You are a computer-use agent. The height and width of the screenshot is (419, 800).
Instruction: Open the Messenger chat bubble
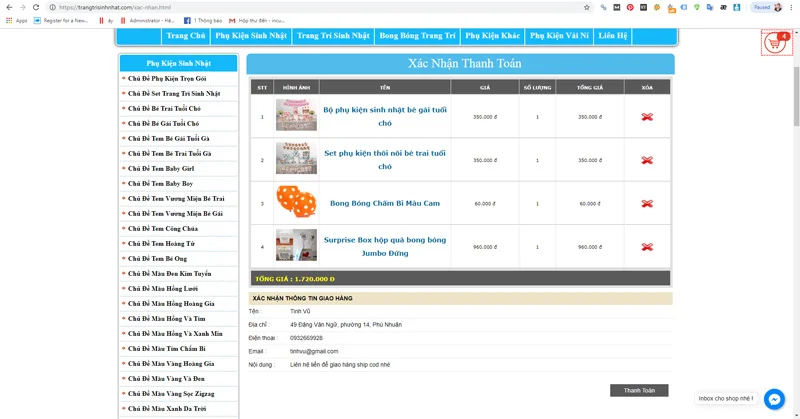point(774,399)
